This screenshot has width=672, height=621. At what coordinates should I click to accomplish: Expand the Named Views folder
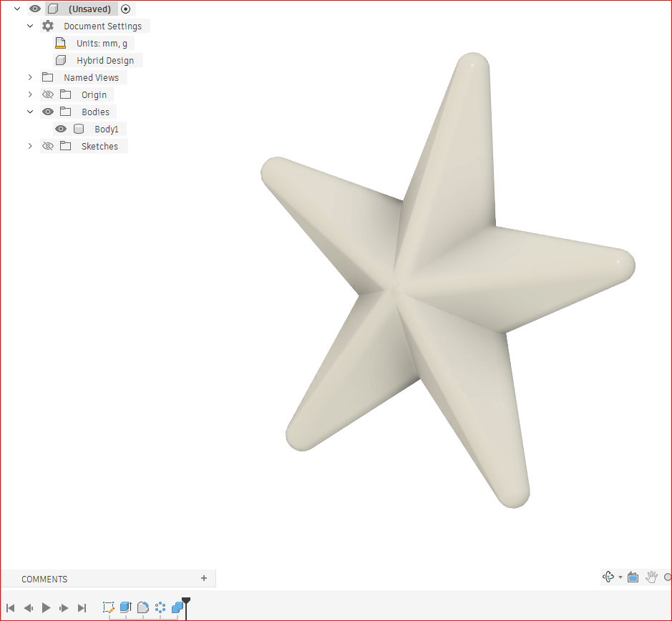(30, 77)
